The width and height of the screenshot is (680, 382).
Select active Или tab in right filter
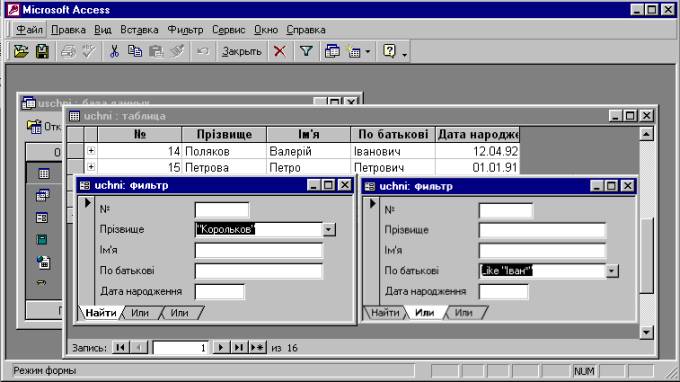(x=424, y=313)
